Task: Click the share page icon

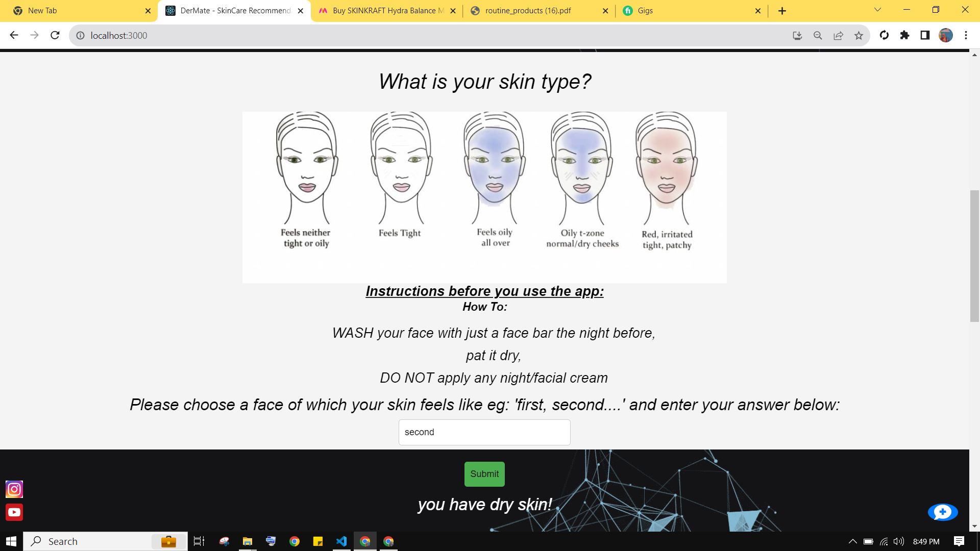Action: (838, 35)
